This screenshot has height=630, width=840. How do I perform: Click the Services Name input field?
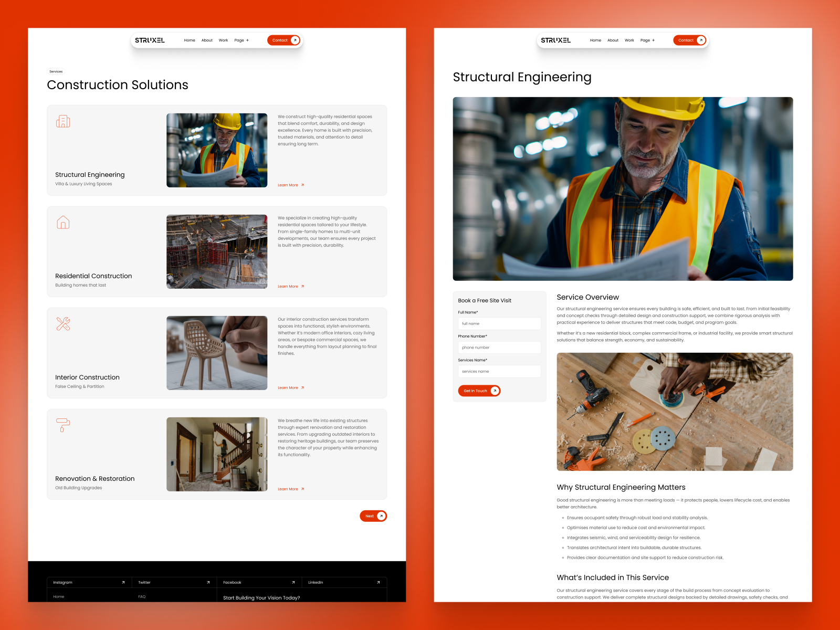(x=499, y=371)
